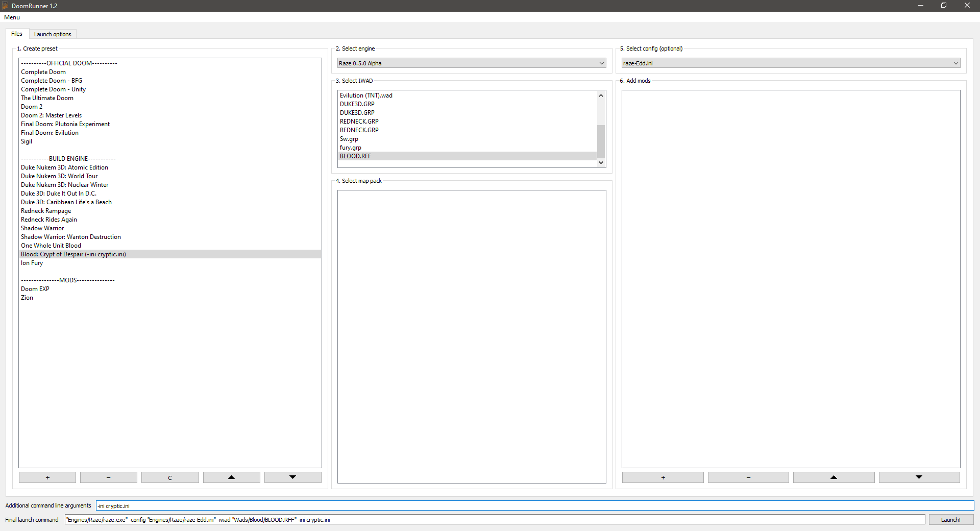Click the remove preset minus button

(109, 477)
